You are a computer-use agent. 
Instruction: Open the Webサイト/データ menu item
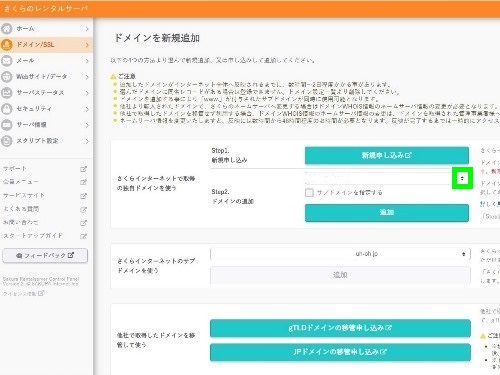47,77
